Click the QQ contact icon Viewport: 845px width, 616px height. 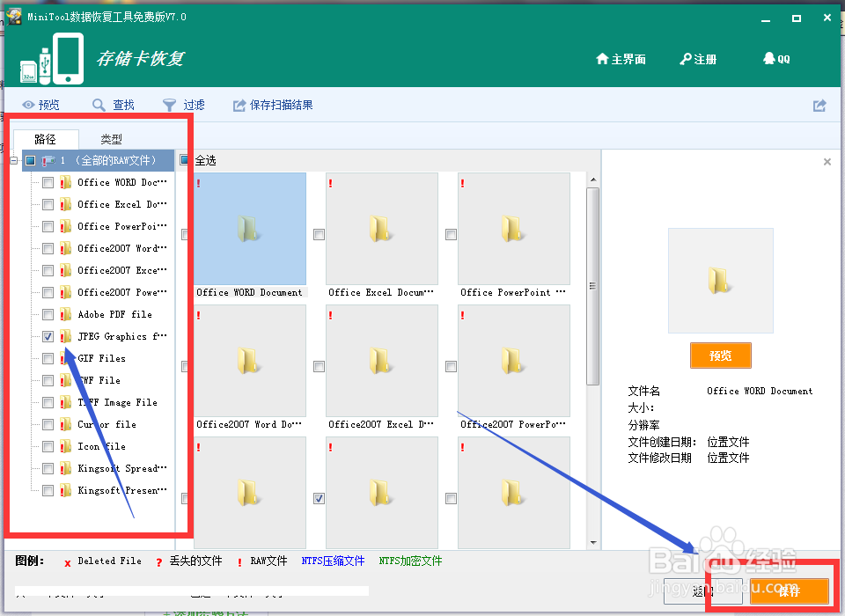click(x=776, y=59)
